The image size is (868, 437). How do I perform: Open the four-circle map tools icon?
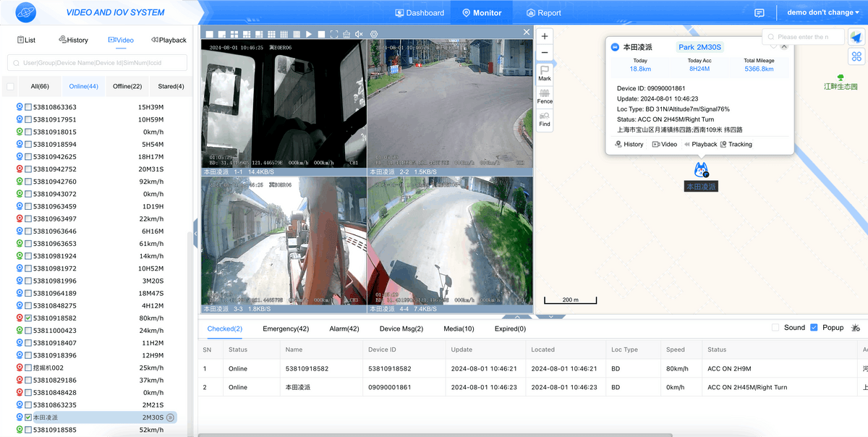(x=856, y=56)
